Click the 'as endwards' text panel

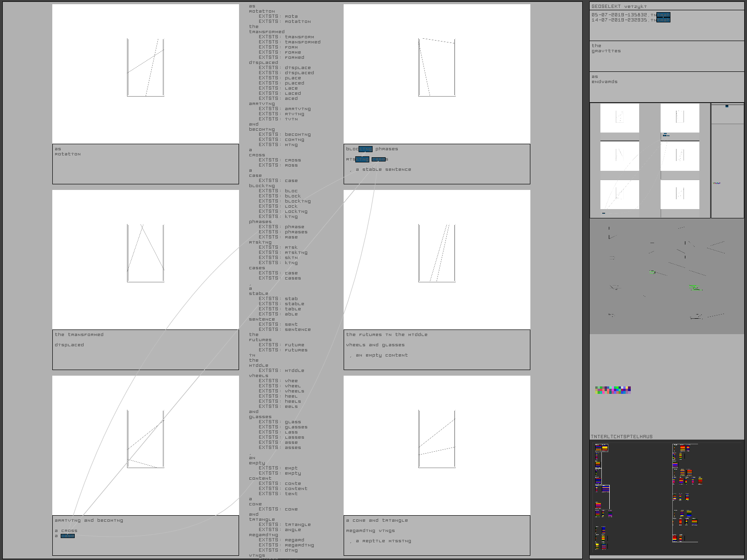click(x=666, y=86)
